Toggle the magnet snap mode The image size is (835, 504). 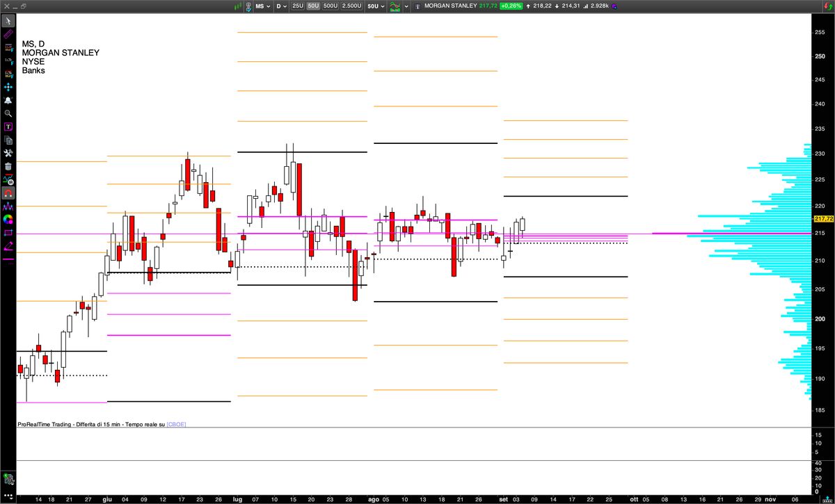[x=8, y=193]
